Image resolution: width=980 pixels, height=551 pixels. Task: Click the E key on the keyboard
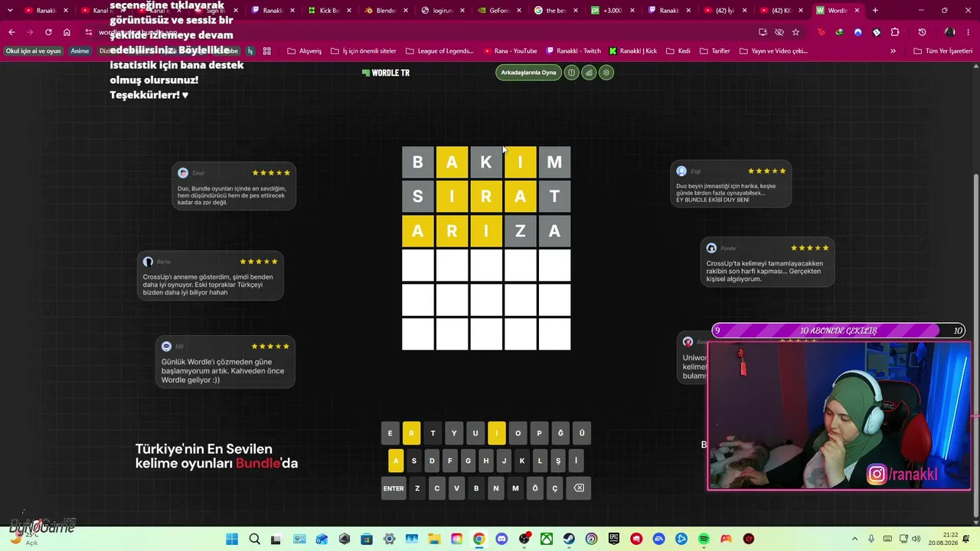tap(390, 433)
